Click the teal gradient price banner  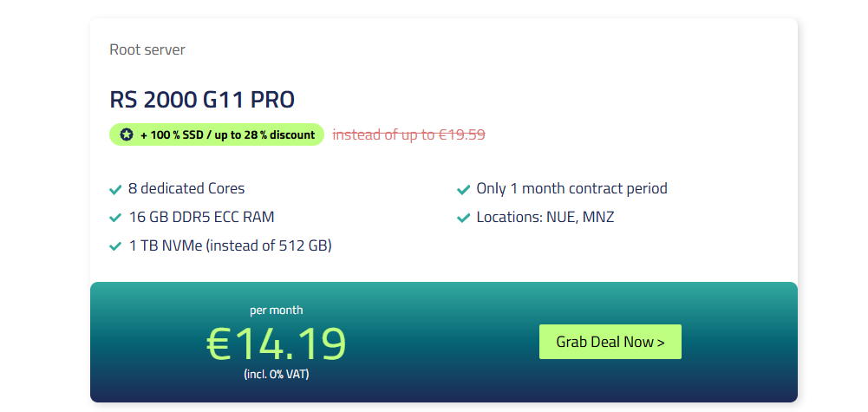(x=444, y=343)
